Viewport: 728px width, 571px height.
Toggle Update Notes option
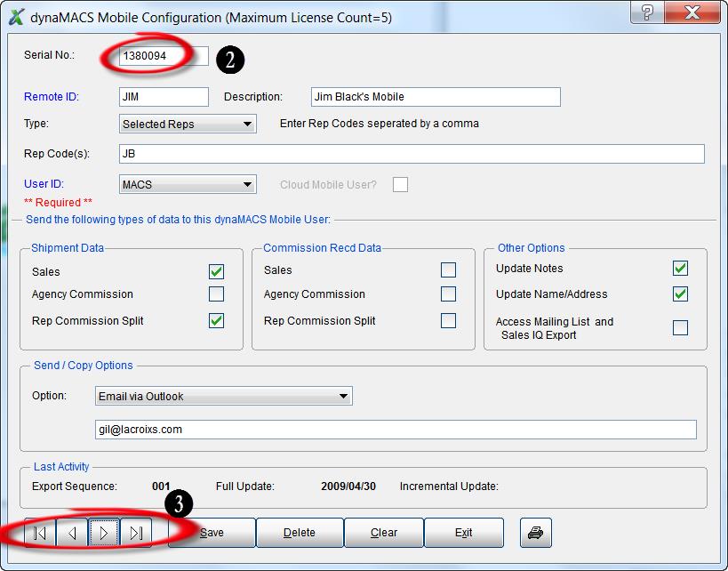[x=680, y=268]
